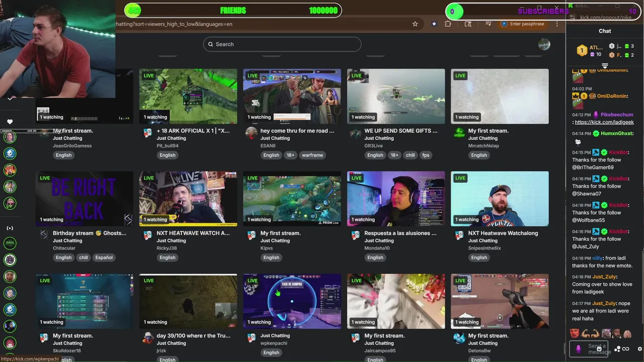Focus the Kick search box
644x362 pixels.
282,44
